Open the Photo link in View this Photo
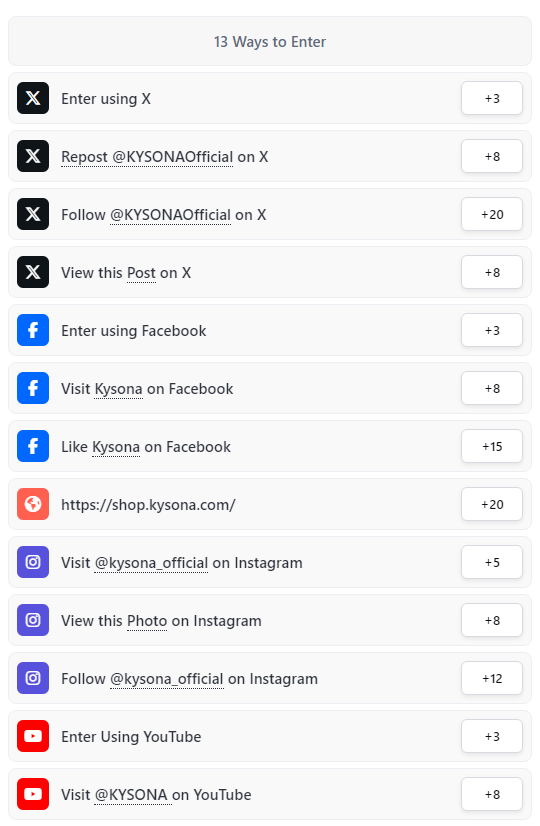The width and height of the screenshot is (540, 826). (x=147, y=621)
